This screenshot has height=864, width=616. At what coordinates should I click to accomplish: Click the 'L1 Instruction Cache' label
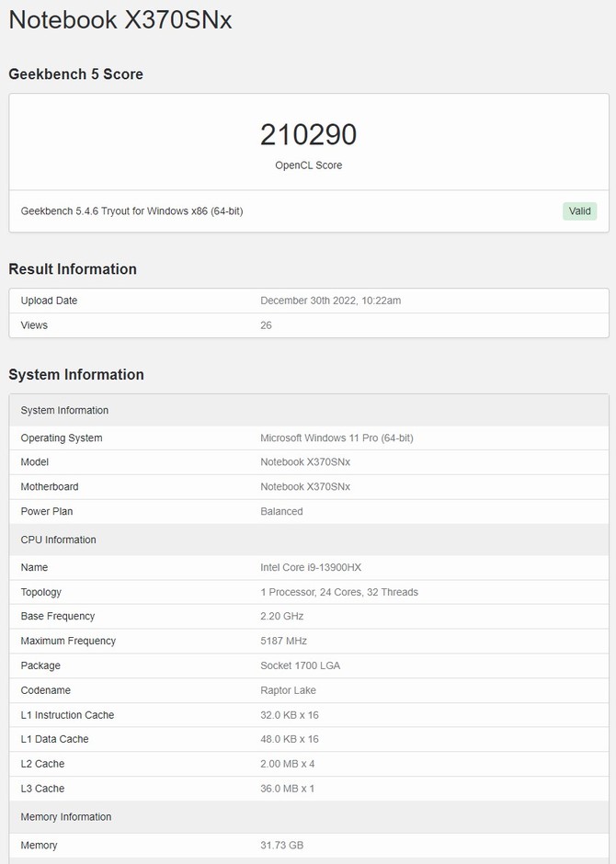[x=68, y=715]
